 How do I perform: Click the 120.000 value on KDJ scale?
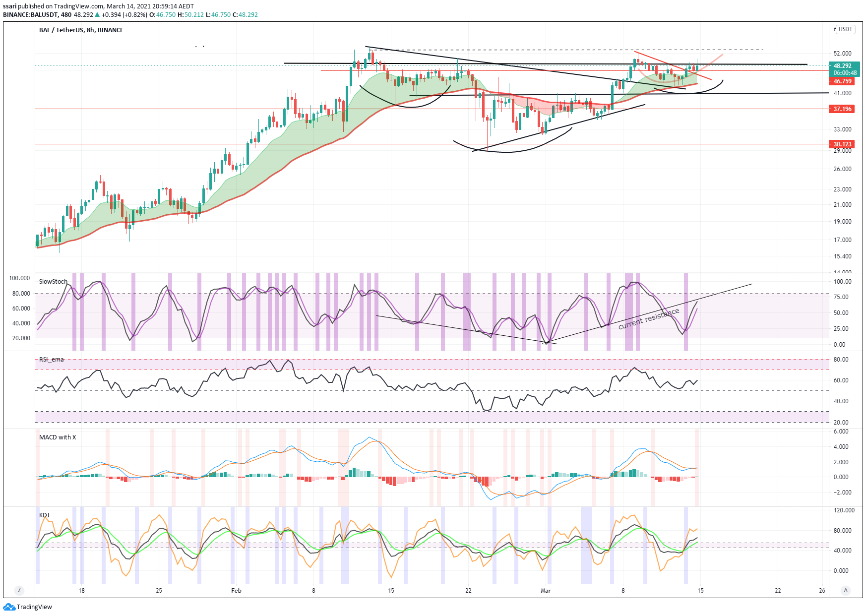(x=844, y=510)
